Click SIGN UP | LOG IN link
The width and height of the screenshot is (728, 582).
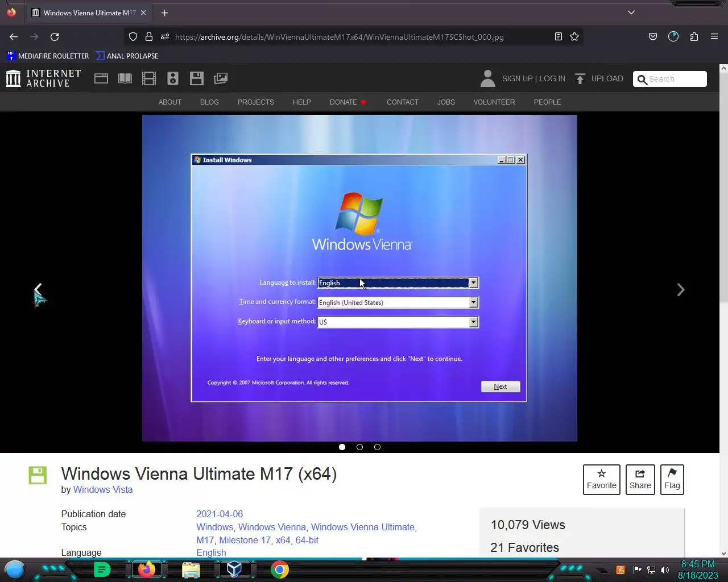point(533,78)
